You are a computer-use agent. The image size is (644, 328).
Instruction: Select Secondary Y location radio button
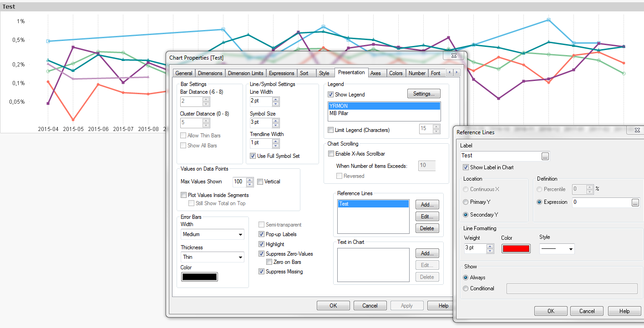point(465,215)
